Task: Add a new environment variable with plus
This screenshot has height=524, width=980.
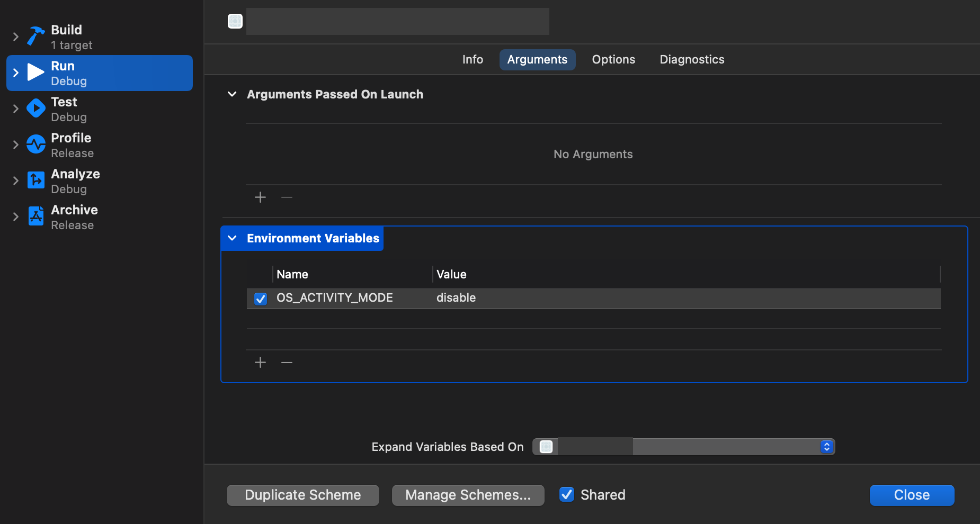Action: (x=260, y=363)
